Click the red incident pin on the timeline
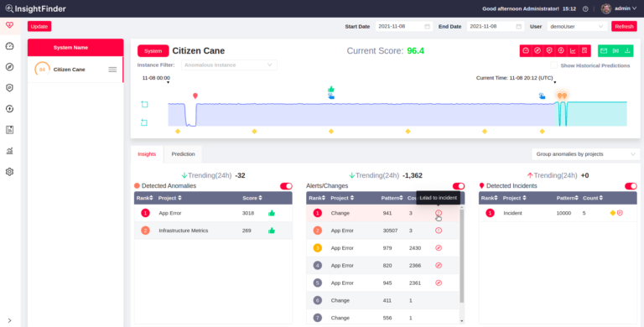Screen dimensions: 644x327 click(x=195, y=96)
